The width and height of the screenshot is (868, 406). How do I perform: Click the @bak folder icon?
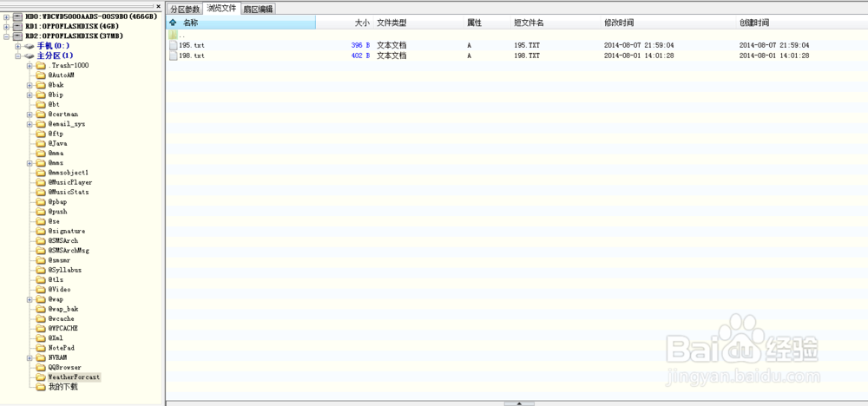41,85
